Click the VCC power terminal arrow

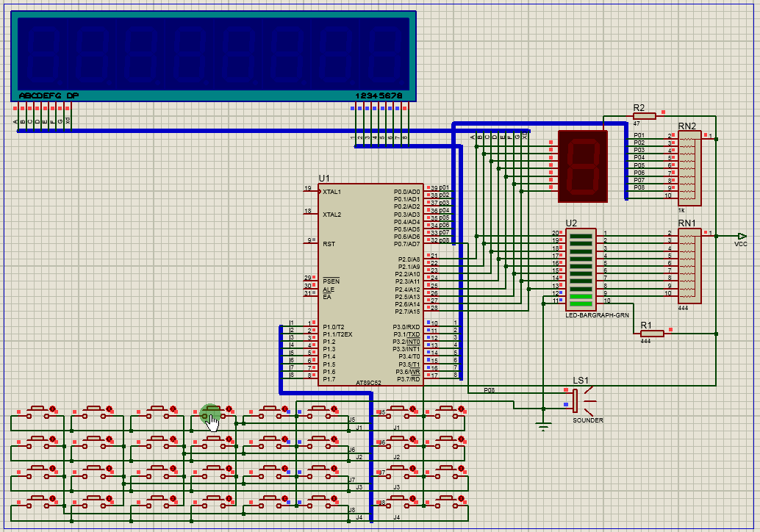coord(742,236)
